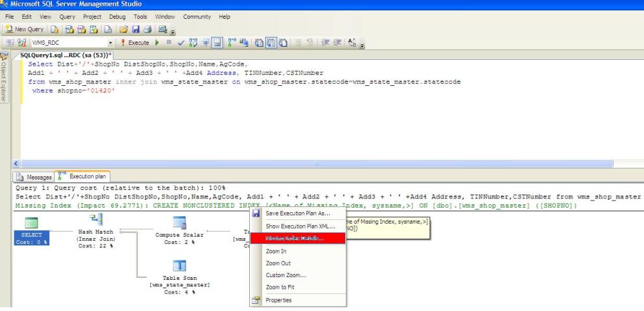Switch to Results to Text

tap(259, 43)
